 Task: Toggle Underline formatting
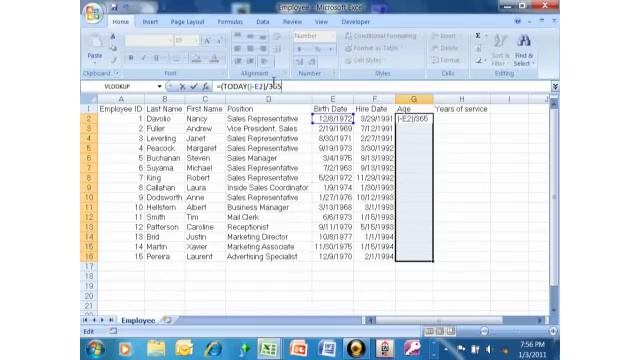coord(156,59)
